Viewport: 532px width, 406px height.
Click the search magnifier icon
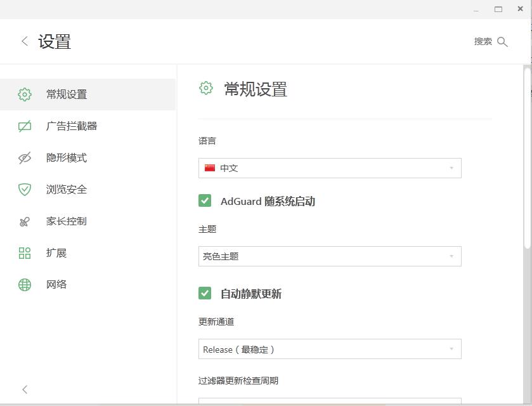(x=502, y=42)
